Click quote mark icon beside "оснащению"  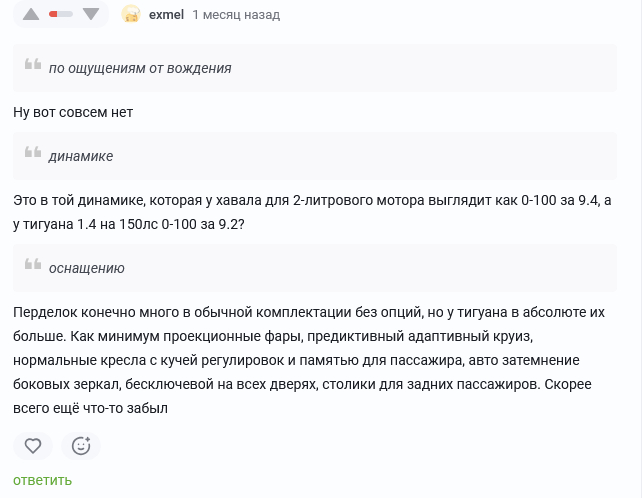coord(33,267)
